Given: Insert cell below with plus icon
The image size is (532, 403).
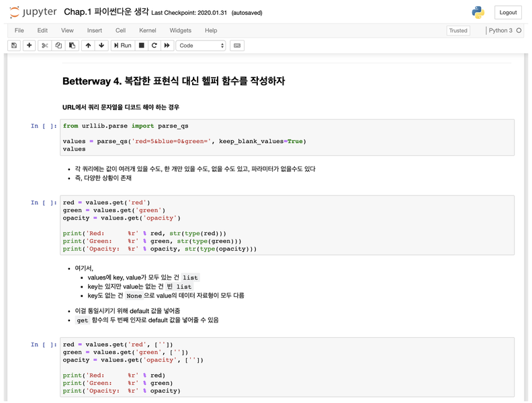Looking at the screenshot, I should pos(29,46).
